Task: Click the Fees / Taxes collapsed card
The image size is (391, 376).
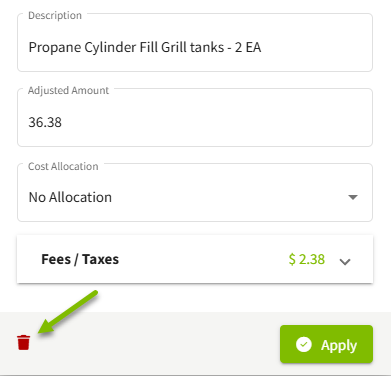Action: (195, 259)
